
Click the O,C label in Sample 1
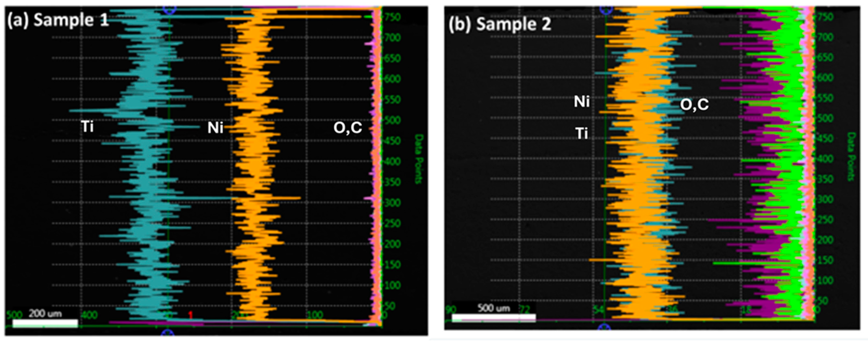[x=348, y=128]
